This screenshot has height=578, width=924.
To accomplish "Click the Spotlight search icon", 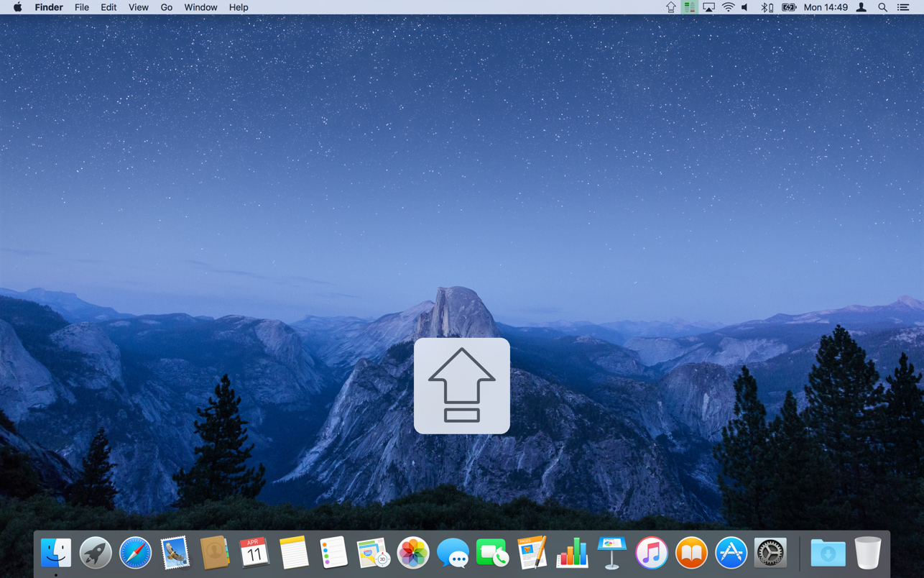I will pyautogui.click(x=882, y=7).
